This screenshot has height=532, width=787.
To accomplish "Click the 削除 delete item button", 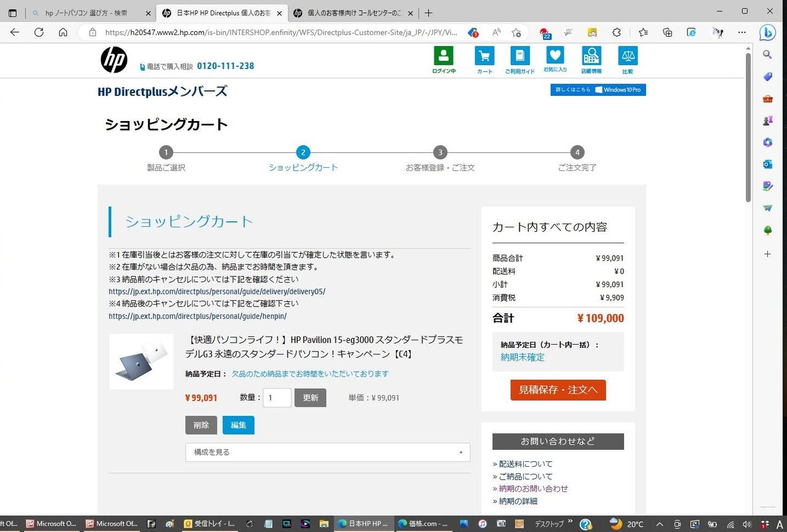I will pos(201,425).
